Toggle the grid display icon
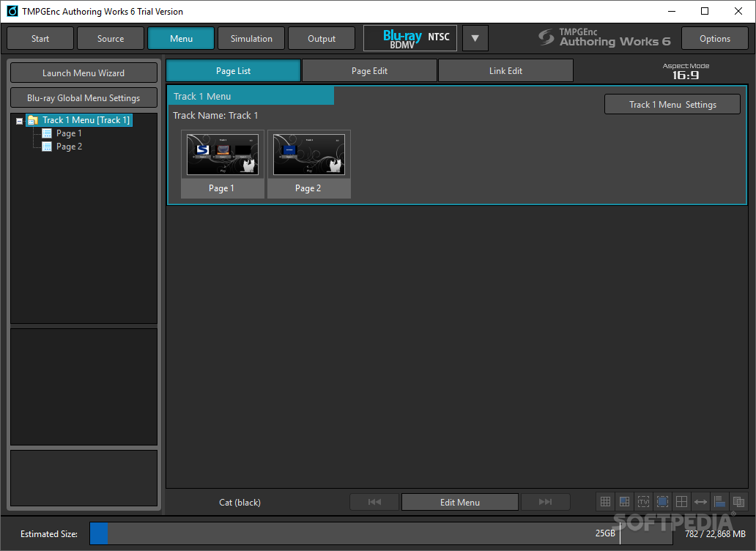This screenshot has height=551, width=756. click(x=605, y=502)
